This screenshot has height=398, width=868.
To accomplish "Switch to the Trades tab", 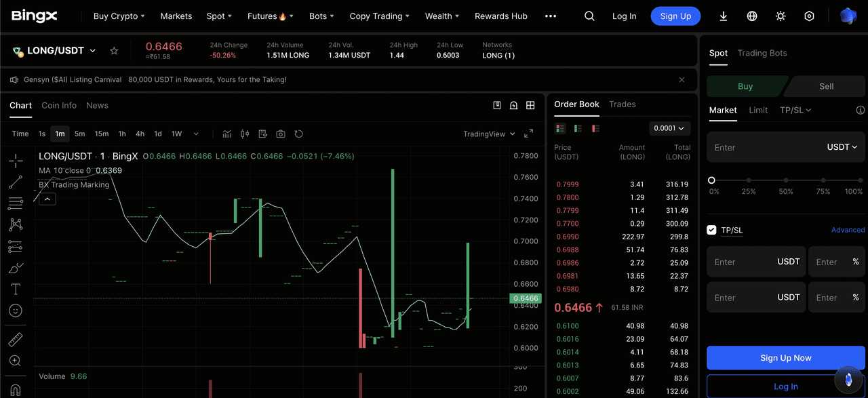I will click(x=623, y=104).
